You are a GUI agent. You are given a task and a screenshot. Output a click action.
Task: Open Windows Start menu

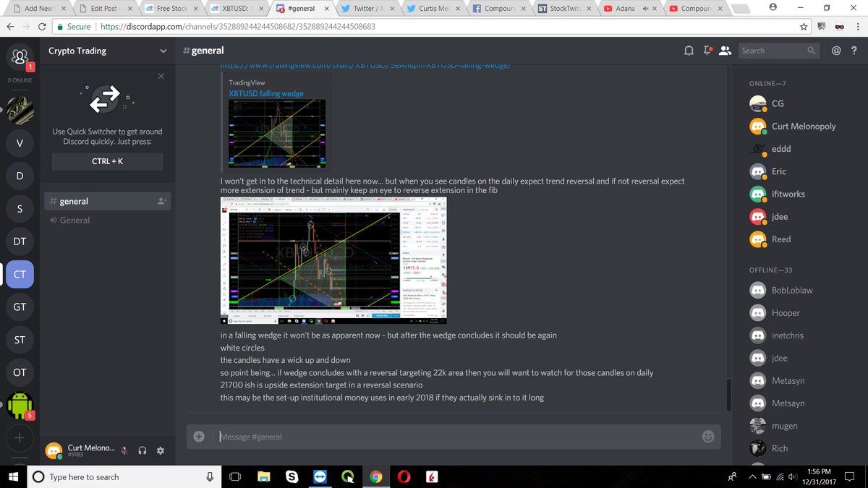(x=13, y=476)
